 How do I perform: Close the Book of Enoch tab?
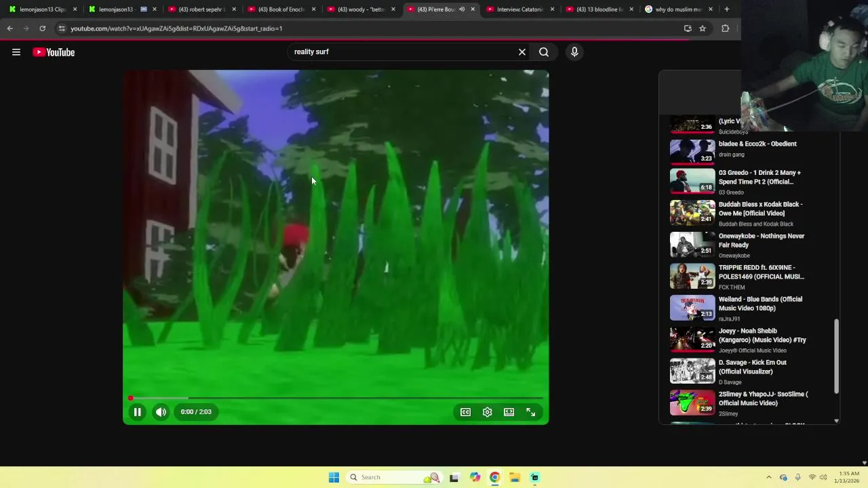[x=313, y=9]
